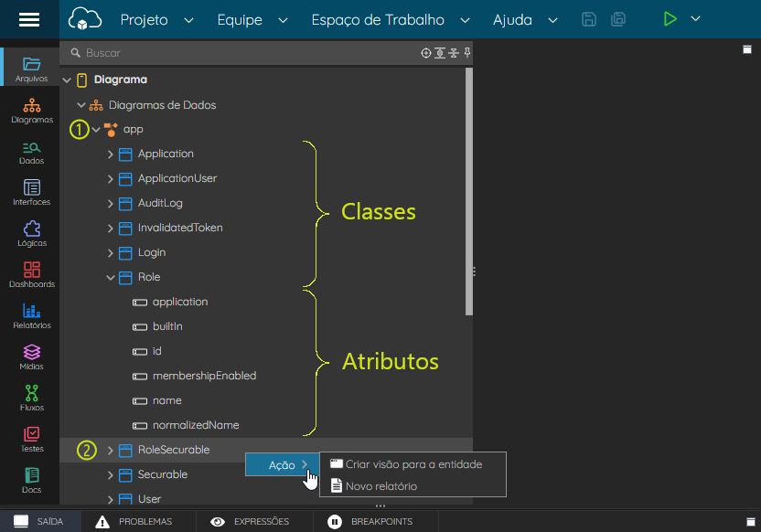Choose Novo relatório from submenu

[x=413, y=486]
